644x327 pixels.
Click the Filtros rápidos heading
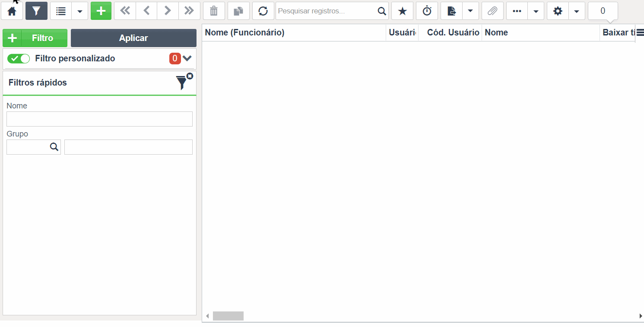click(x=38, y=83)
